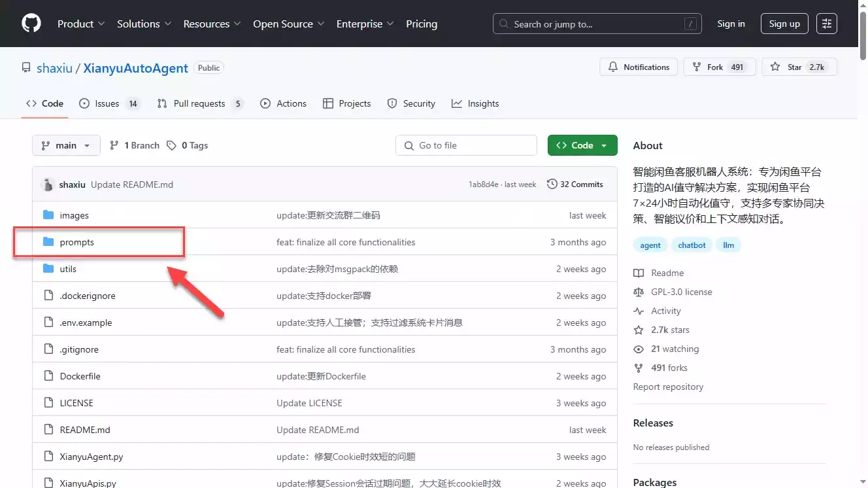Open the 1 Branch link

(135, 145)
